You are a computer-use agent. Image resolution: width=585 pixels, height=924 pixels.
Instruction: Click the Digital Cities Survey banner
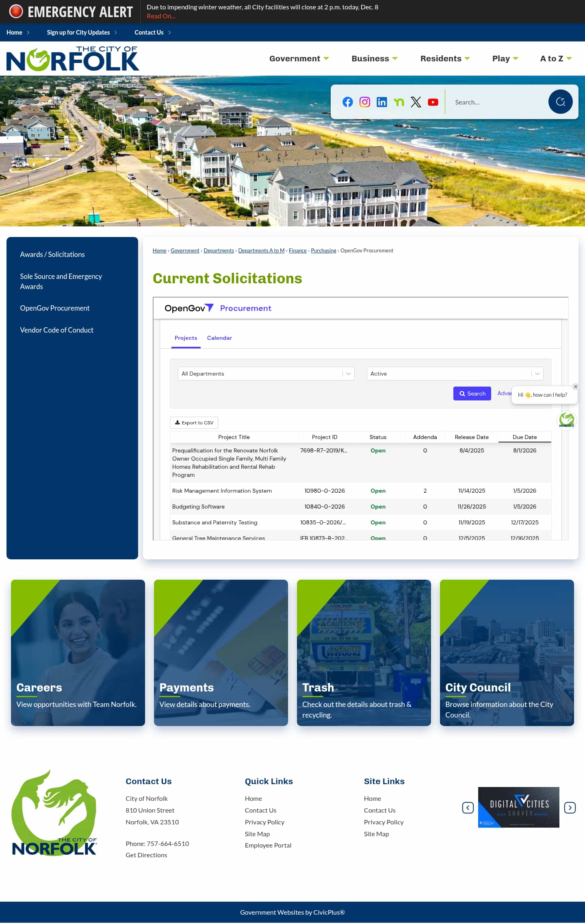[x=519, y=807]
